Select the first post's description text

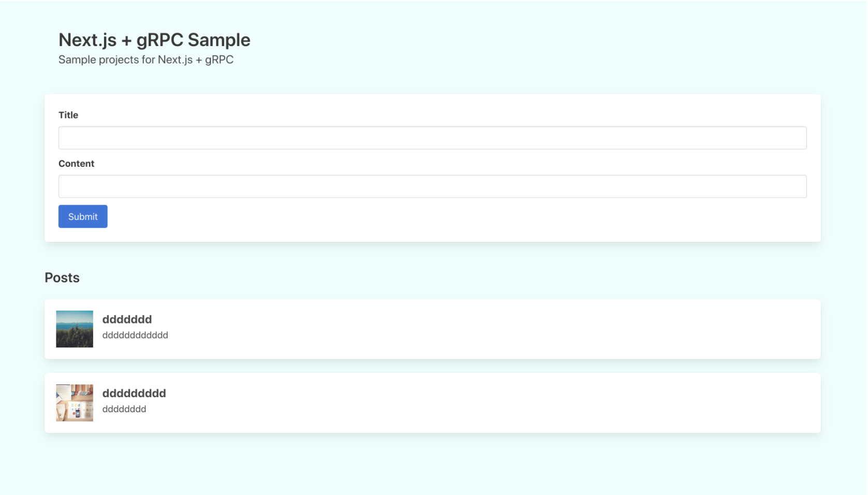135,335
